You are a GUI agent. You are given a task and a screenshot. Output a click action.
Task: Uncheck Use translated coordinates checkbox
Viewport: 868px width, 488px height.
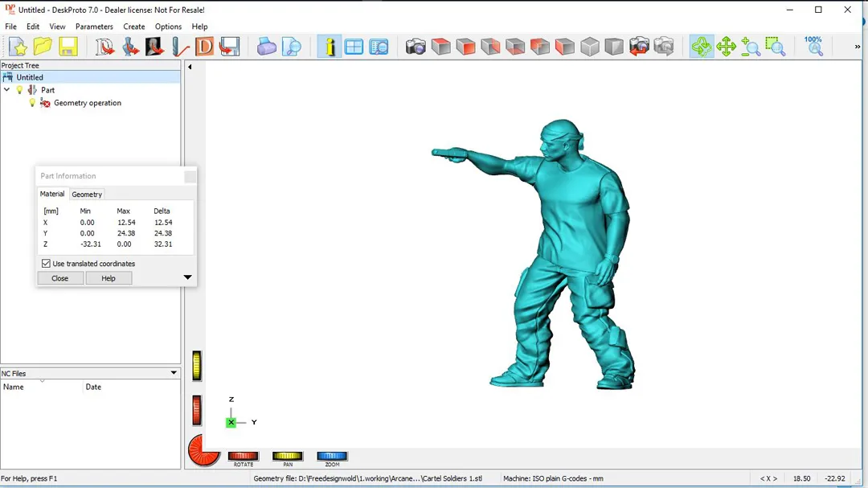46,264
